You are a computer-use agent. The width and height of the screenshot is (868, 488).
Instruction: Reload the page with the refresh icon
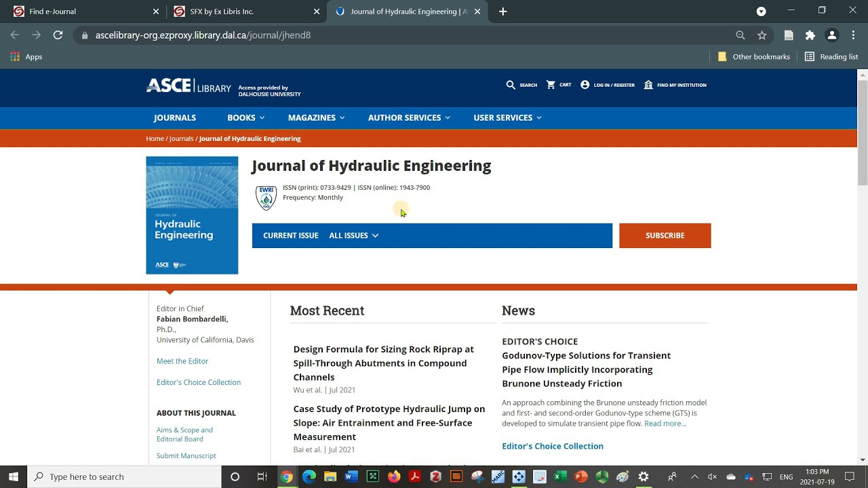[58, 35]
